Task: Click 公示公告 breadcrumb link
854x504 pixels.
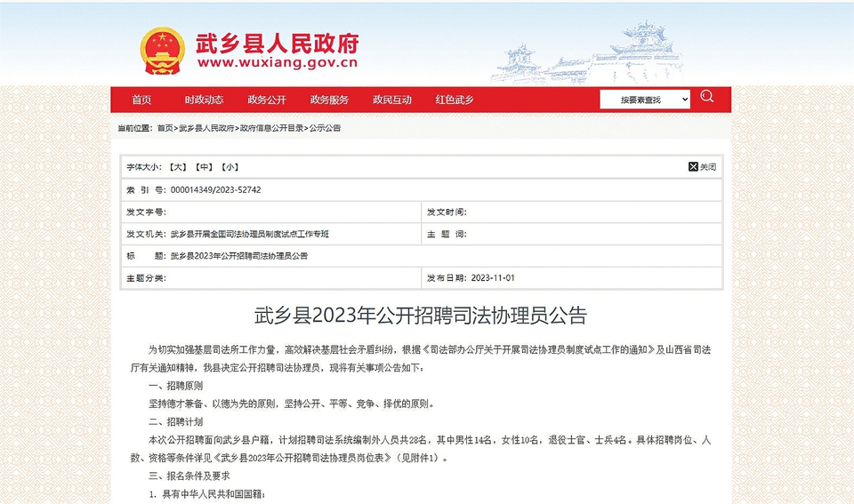Action: pos(326,128)
